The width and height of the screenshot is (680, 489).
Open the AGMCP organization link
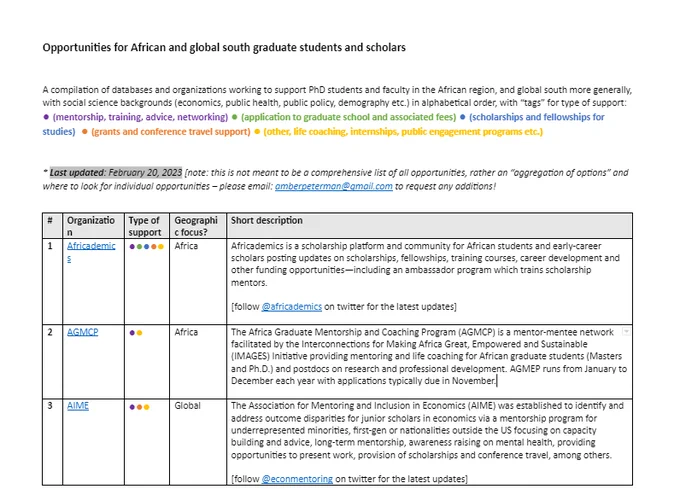pyautogui.click(x=82, y=332)
